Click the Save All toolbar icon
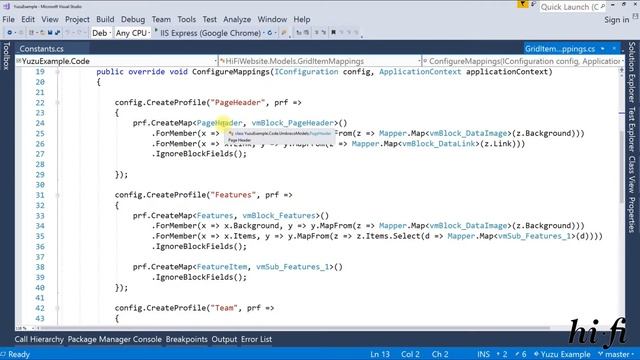This screenshot has height=360, width=640. [57, 33]
